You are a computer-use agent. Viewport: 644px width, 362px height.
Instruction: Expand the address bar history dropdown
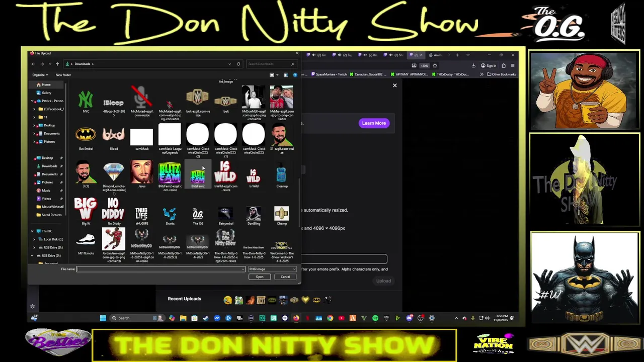[230, 64]
